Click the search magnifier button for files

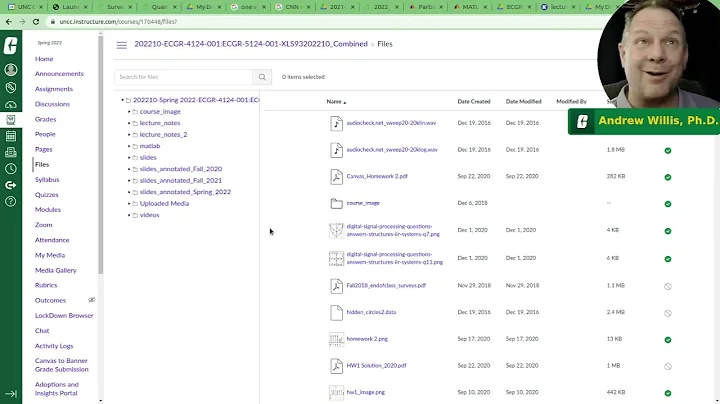pyautogui.click(x=262, y=76)
